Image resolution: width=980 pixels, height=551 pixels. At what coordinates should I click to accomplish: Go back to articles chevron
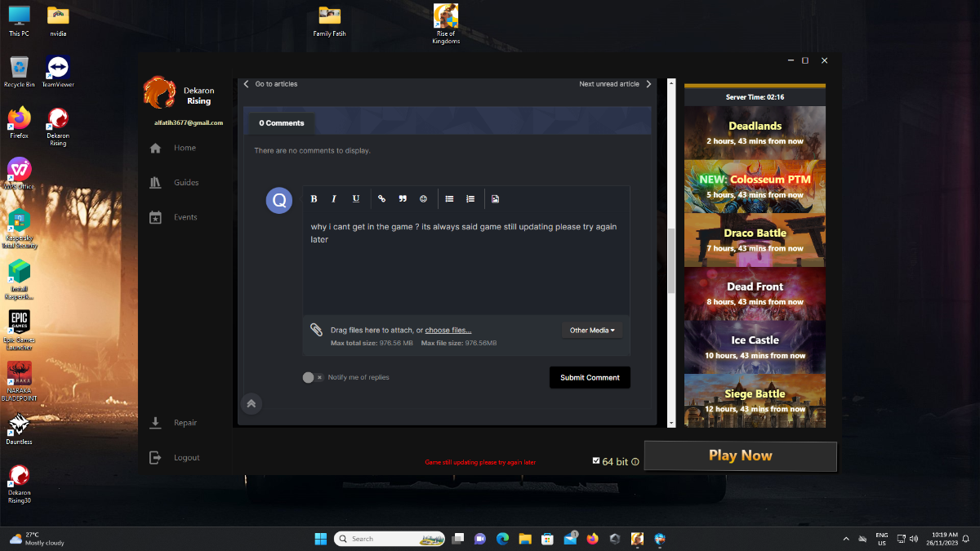click(247, 84)
